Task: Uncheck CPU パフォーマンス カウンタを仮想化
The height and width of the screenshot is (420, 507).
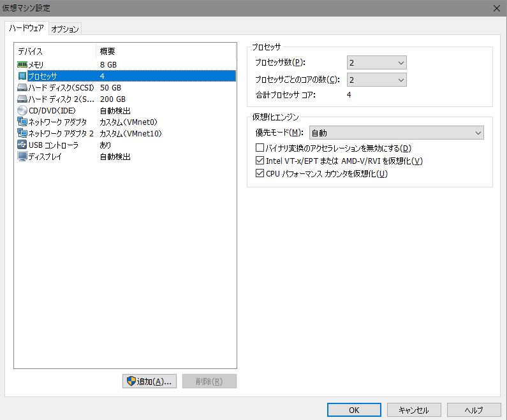Action: tap(260, 173)
